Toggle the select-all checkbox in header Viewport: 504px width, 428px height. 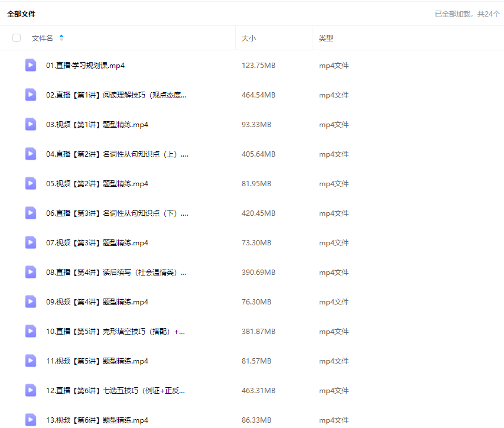click(x=17, y=38)
